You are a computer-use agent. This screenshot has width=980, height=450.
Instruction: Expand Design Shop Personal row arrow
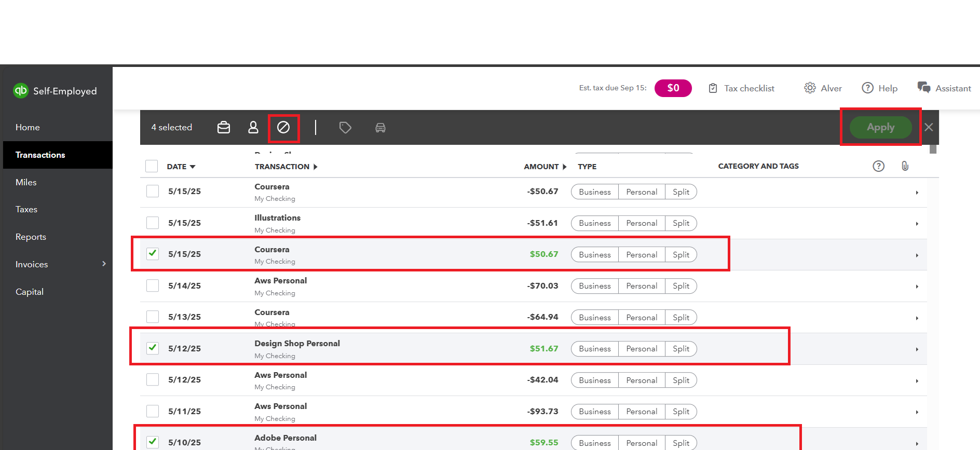click(917, 349)
